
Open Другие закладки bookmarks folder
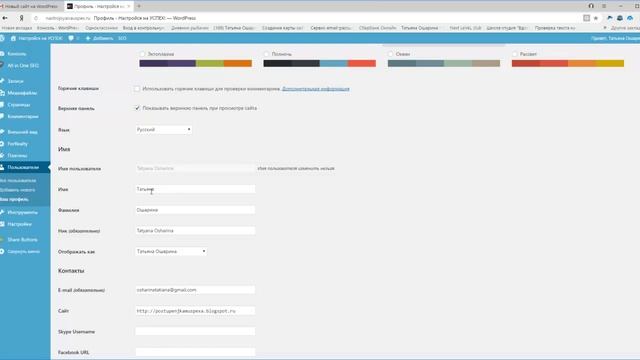pos(625,28)
